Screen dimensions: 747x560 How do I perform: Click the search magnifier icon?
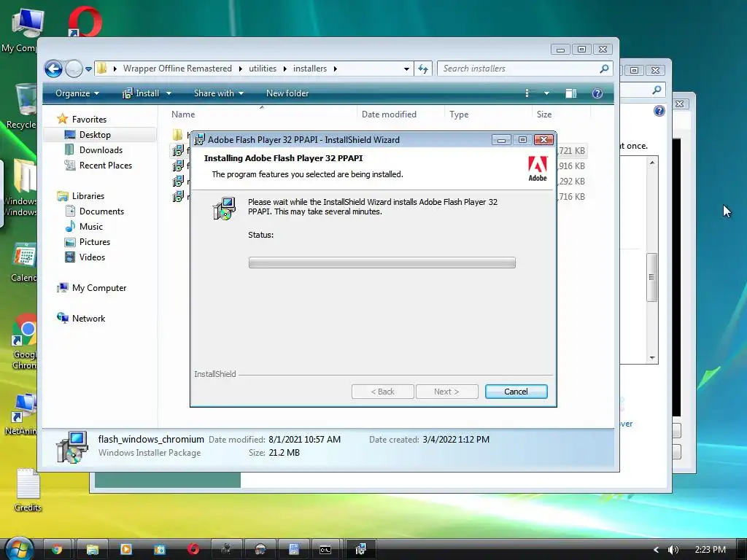(x=604, y=69)
